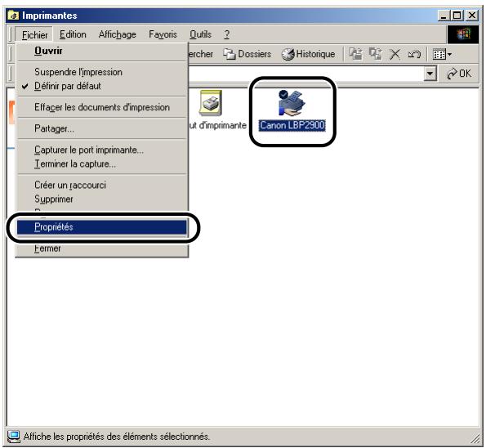
Task: Open the Outils menu
Action: click(x=201, y=34)
